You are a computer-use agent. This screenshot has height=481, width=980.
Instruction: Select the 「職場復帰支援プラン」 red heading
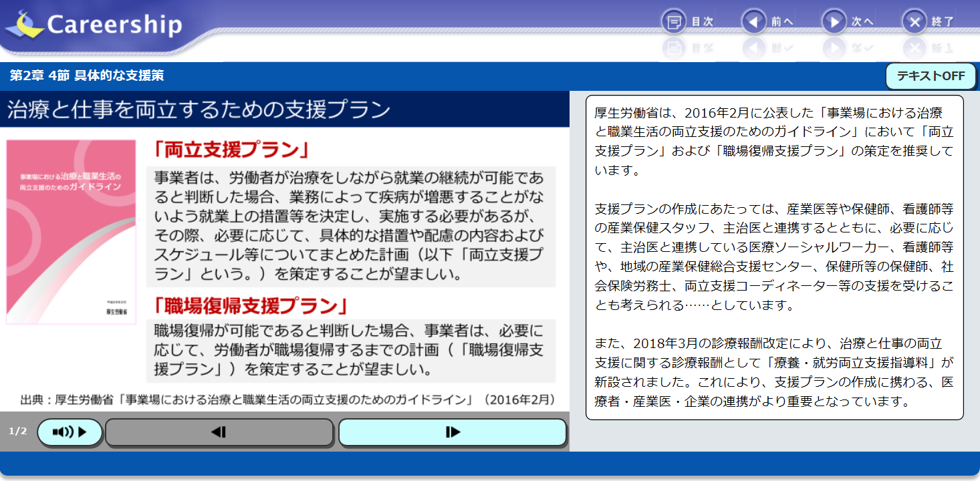(251, 305)
